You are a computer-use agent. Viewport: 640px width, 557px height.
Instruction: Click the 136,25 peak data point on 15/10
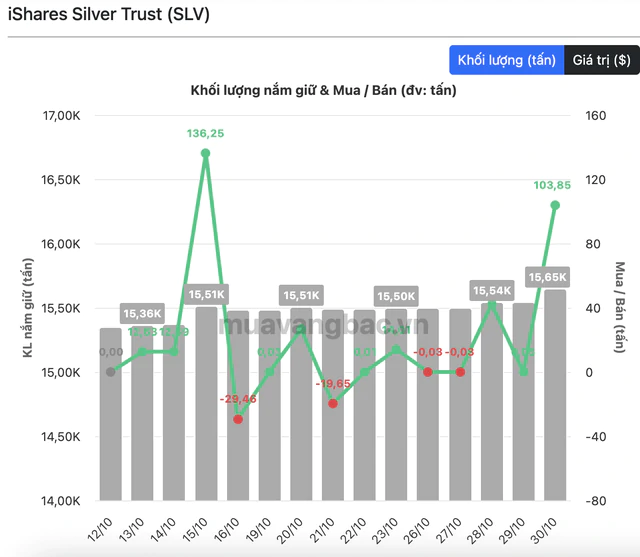point(205,153)
